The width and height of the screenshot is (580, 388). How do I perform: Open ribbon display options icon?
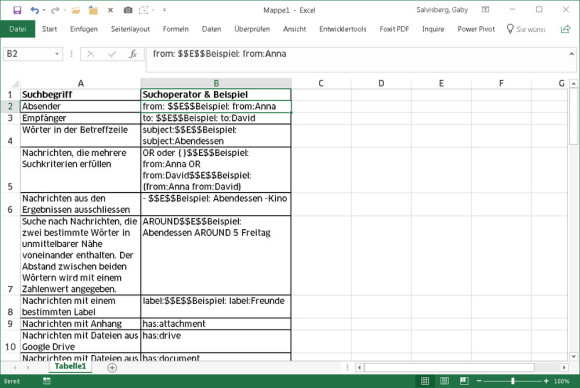tap(485, 10)
